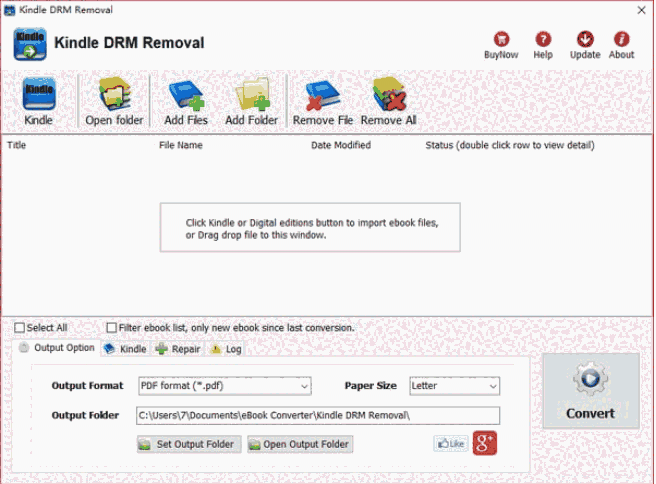Click the Google Plus red icon
656x484 pixels.
click(485, 443)
